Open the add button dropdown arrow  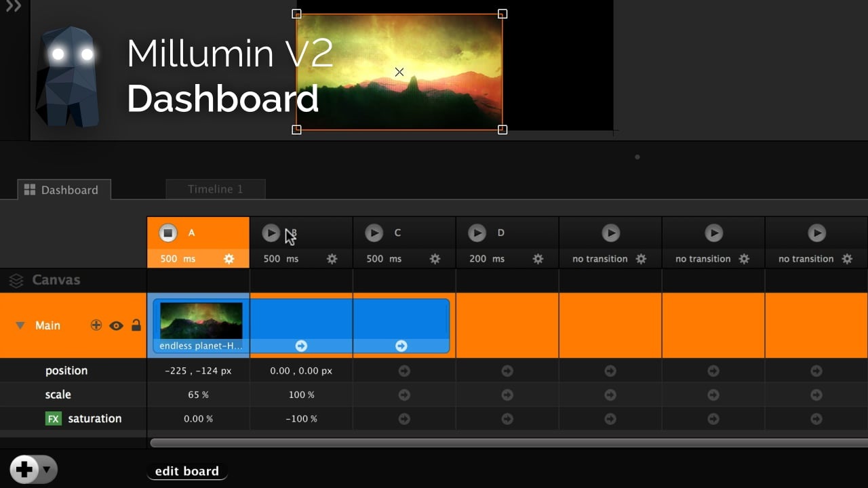tap(47, 469)
